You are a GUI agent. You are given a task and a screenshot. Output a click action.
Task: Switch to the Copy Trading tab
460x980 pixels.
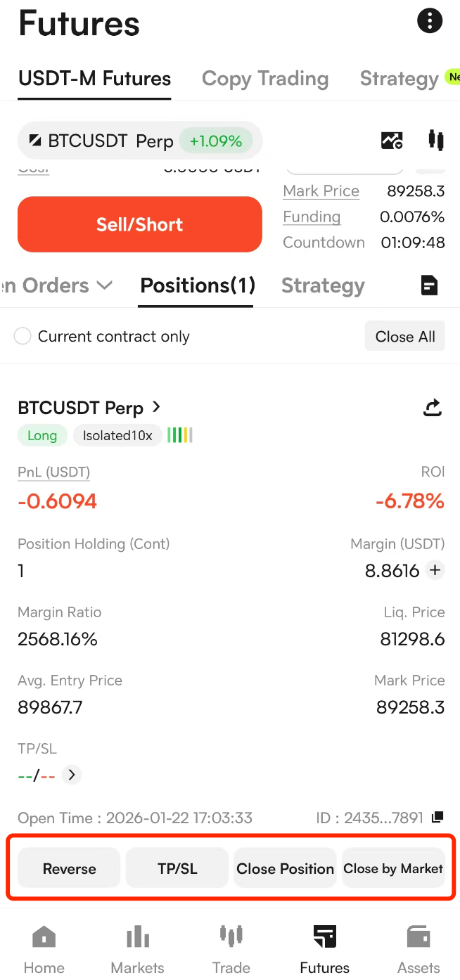(x=264, y=79)
